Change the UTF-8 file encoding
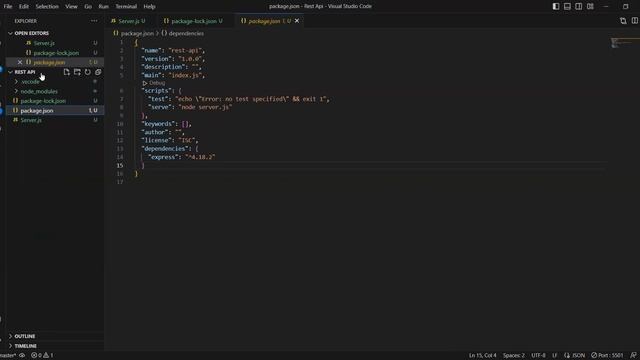Viewport: 640px width, 360px height. point(538,356)
